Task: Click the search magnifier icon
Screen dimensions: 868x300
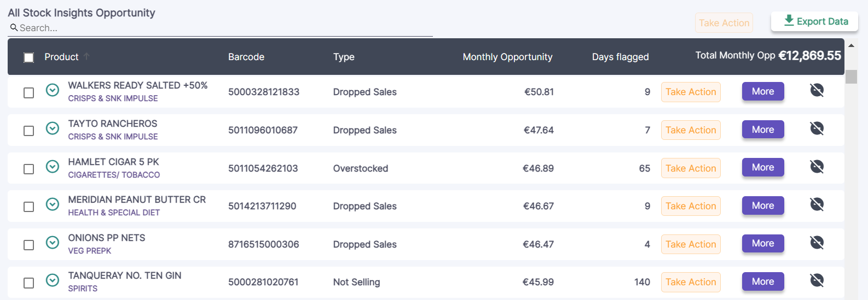Action: tap(14, 27)
